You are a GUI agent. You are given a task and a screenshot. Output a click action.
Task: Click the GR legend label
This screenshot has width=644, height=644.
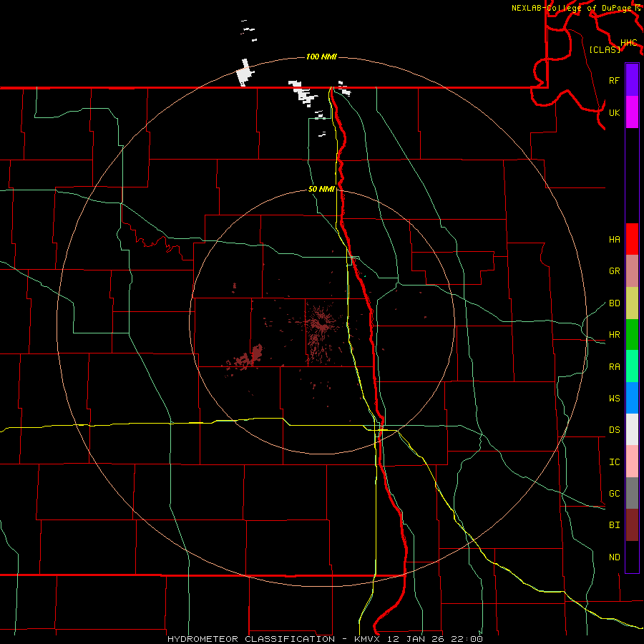tap(614, 270)
